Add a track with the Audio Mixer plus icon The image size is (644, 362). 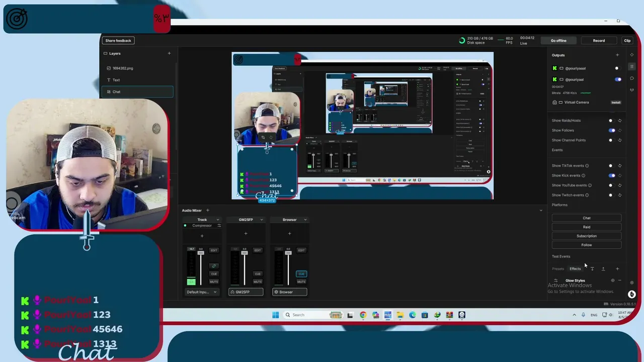coord(207,210)
